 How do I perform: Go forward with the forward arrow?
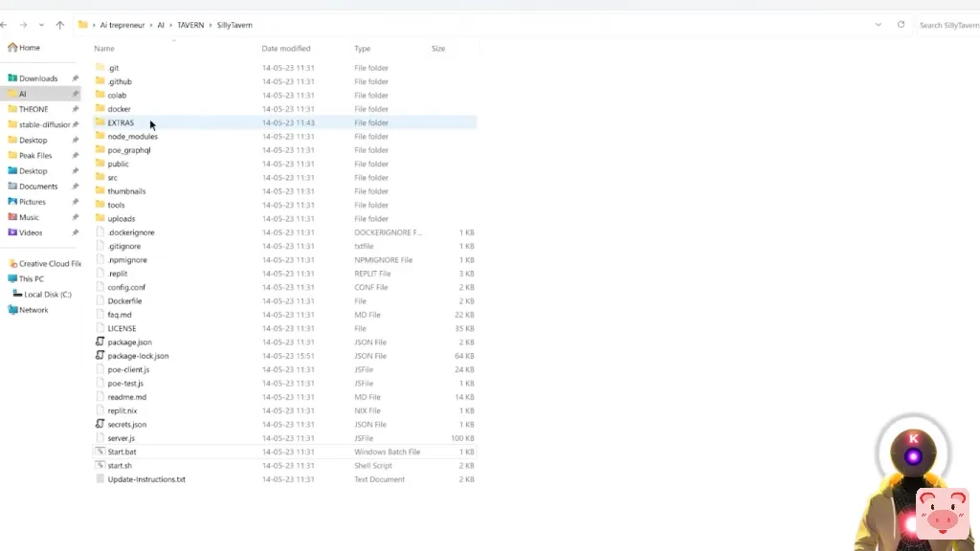click(x=23, y=25)
